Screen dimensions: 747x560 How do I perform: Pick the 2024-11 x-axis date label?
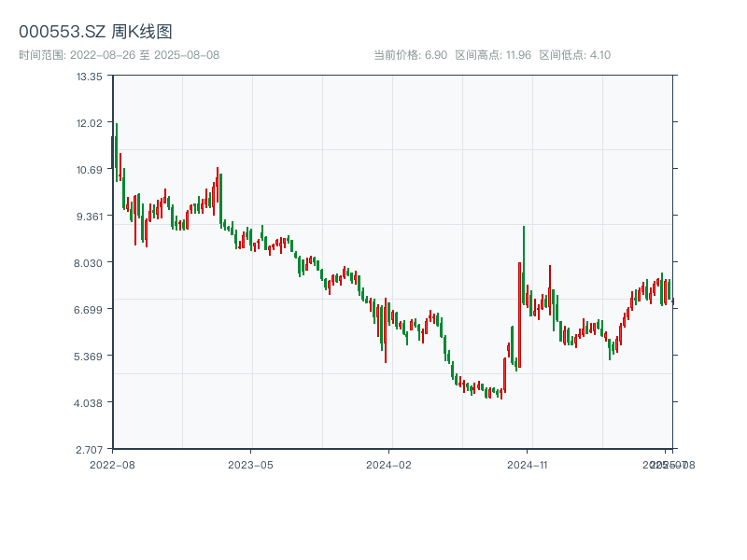pos(527,464)
